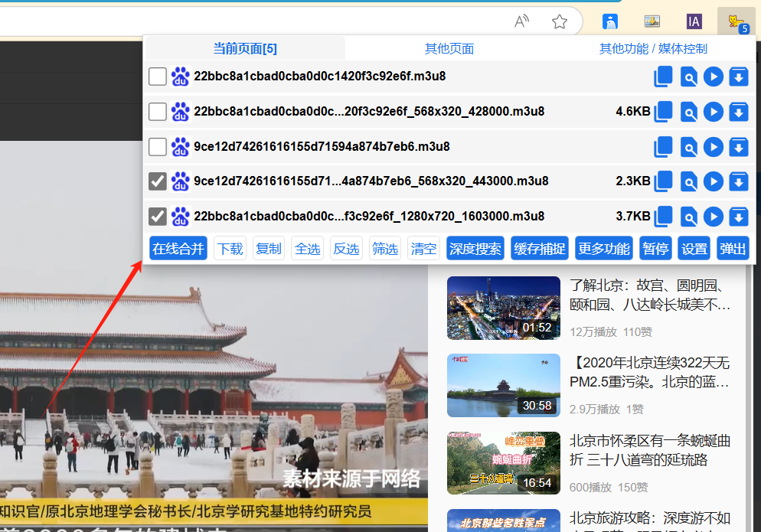Open 其他功能 / 媒体控制 tab
The height and width of the screenshot is (532, 761).
tap(653, 48)
